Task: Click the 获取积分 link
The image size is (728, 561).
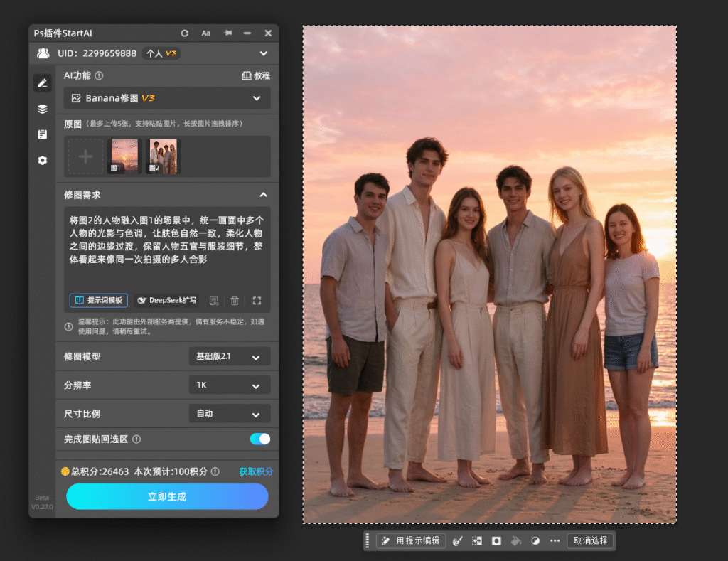Action: 256,471
